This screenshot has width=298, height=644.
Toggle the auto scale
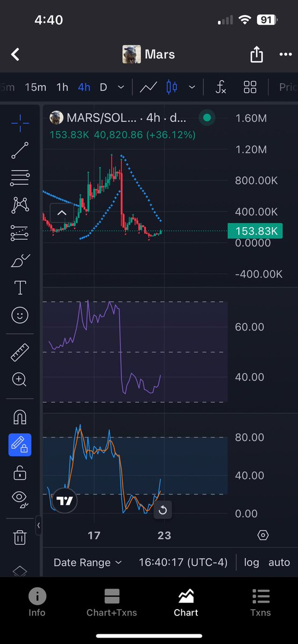(279, 563)
